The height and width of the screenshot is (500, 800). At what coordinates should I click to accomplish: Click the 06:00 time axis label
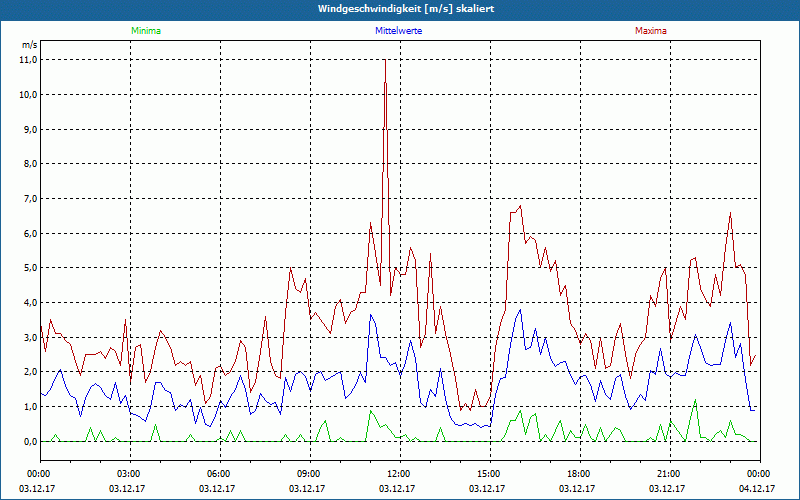click(220, 474)
